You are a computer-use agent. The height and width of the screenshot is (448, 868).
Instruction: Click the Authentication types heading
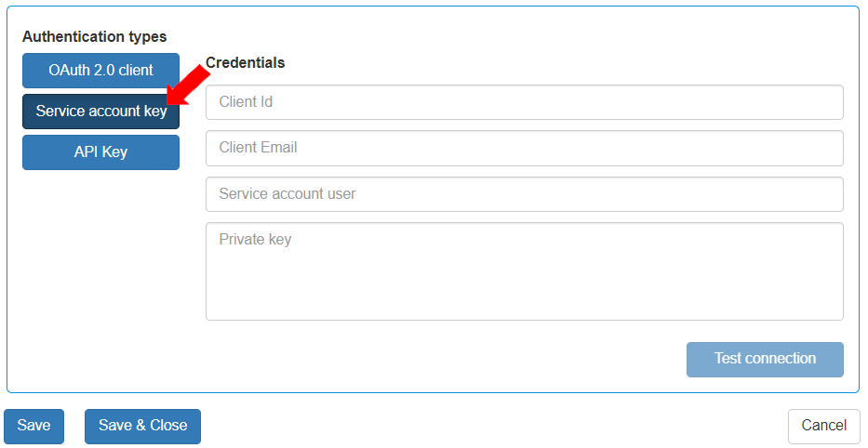point(95,37)
